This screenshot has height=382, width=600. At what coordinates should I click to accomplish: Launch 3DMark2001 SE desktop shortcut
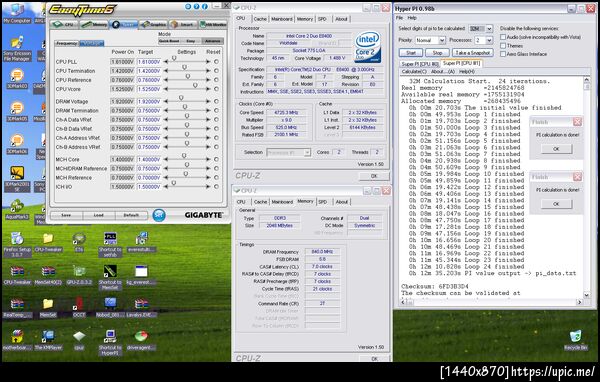tap(17, 179)
